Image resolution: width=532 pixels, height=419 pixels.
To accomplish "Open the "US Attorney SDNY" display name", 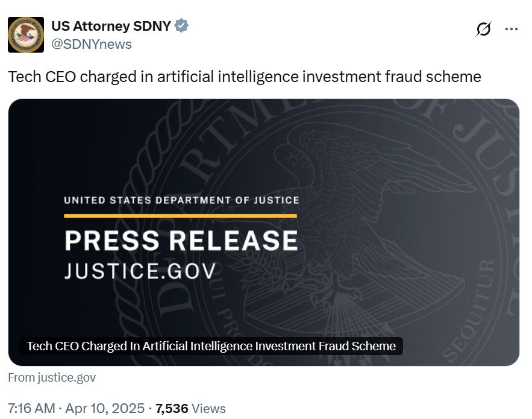I will click(111, 26).
